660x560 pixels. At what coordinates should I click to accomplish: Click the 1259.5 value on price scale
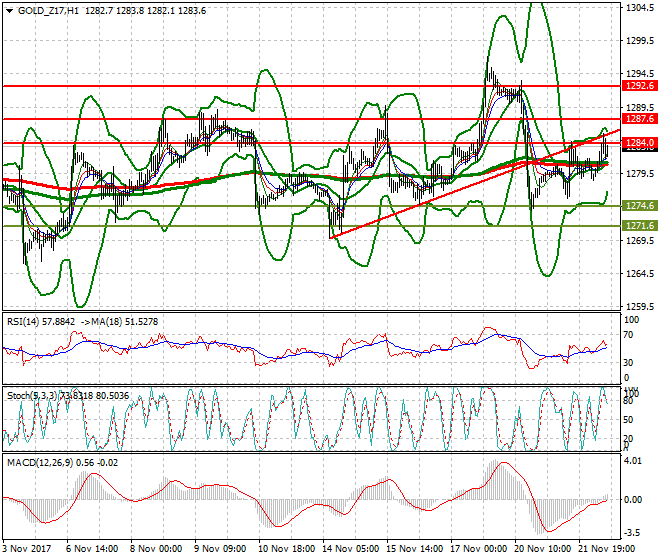[x=639, y=307]
